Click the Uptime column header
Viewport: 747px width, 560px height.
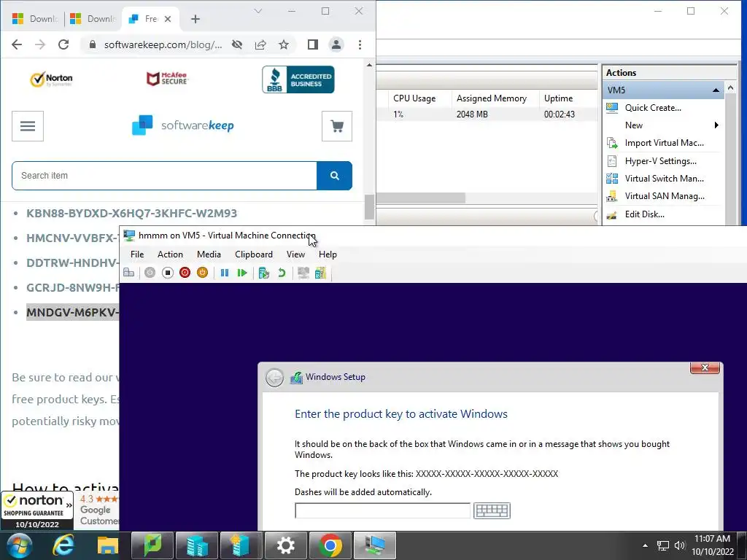point(558,98)
